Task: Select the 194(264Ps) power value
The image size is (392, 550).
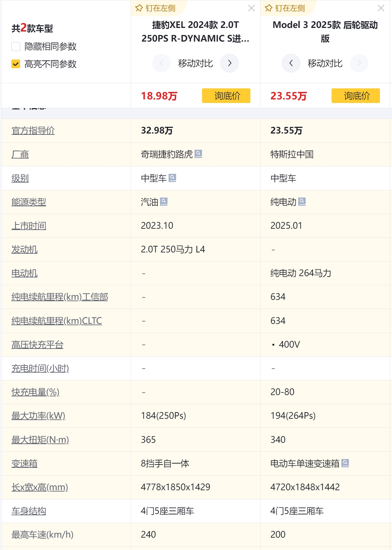Action: point(293,416)
